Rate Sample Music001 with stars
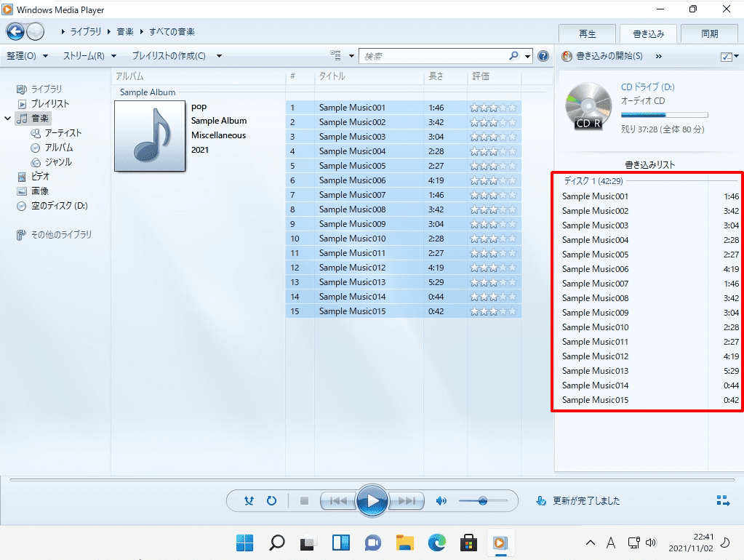The height and width of the screenshot is (560, 744). click(x=493, y=108)
